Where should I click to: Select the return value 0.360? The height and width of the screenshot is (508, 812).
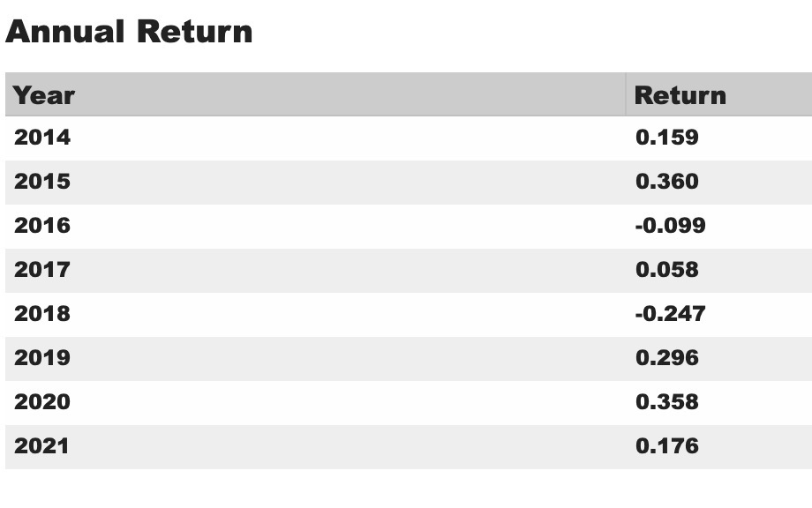click(x=666, y=182)
